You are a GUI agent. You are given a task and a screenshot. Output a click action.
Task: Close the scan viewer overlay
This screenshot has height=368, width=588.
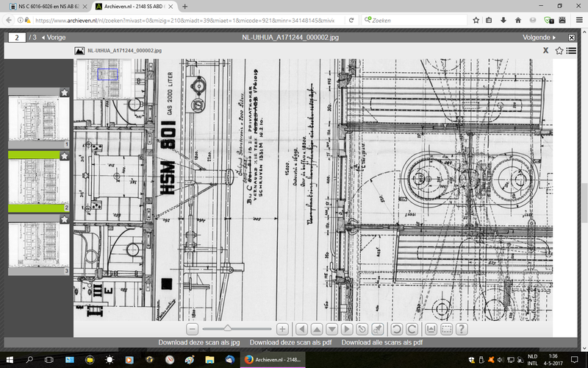point(572,38)
